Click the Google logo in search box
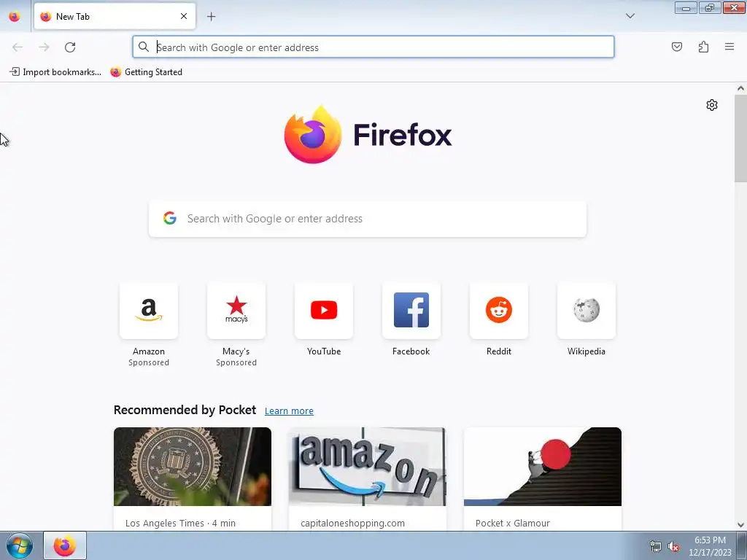Viewport: 747px width, 560px height. coord(169,218)
